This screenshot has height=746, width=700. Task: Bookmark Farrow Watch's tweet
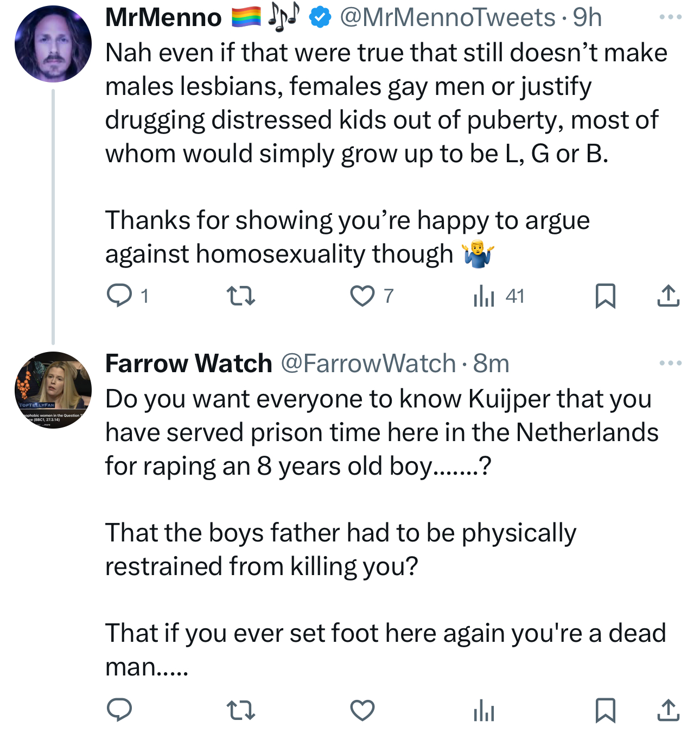pyautogui.click(x=605, y=710)
